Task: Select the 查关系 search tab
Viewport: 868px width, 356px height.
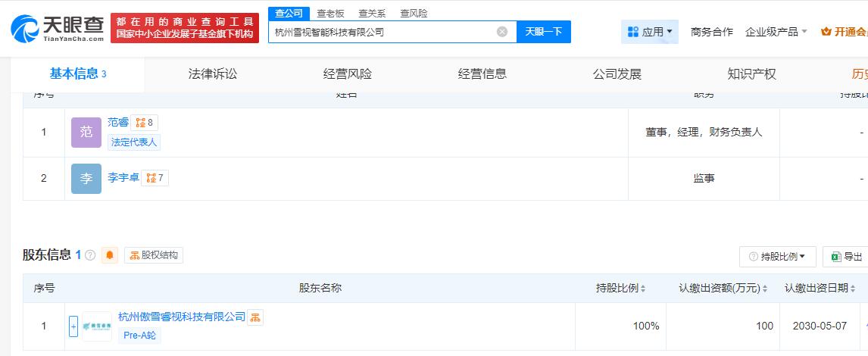Action: tap(372, 14)
